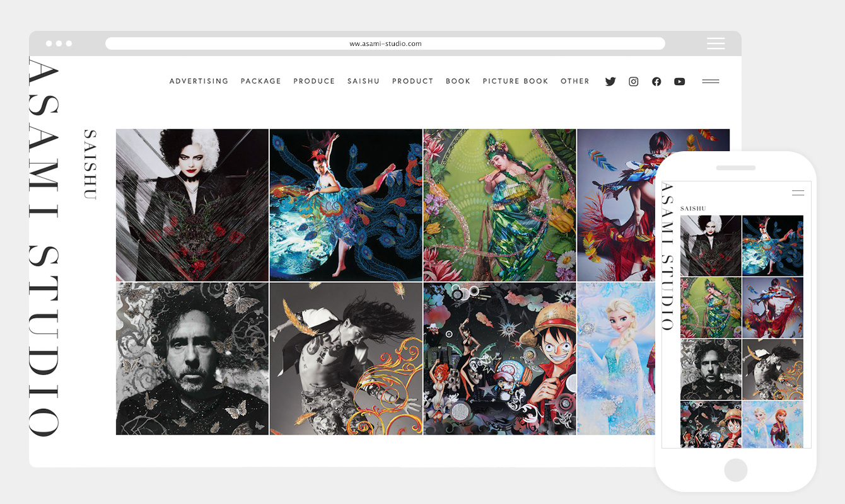The image size is (845, 504).
Task: Open the straw hat anime character artwork
Action: (500, 358)
